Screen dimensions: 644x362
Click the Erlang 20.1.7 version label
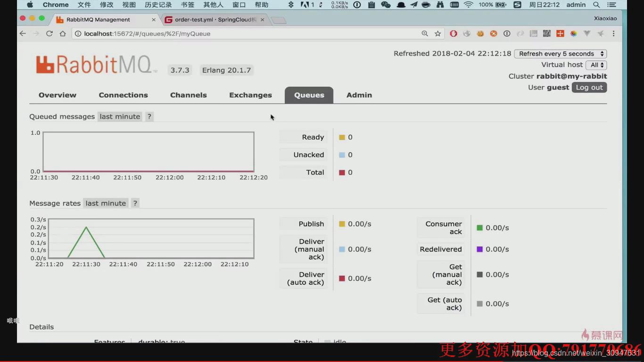(227, 70)
